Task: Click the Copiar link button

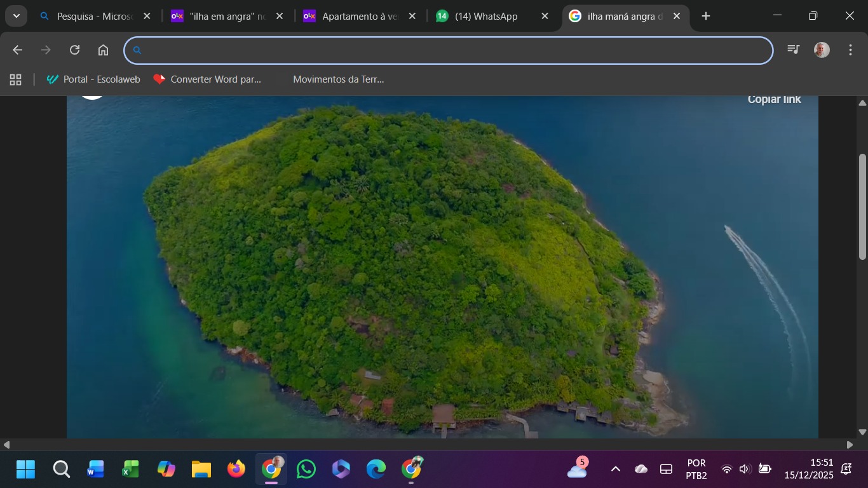Action: pyautogui.click(x=774, y=100)
